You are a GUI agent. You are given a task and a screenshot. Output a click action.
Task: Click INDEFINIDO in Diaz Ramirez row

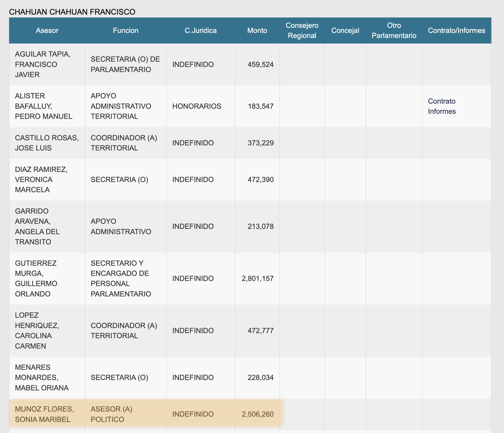coord(193,179)
